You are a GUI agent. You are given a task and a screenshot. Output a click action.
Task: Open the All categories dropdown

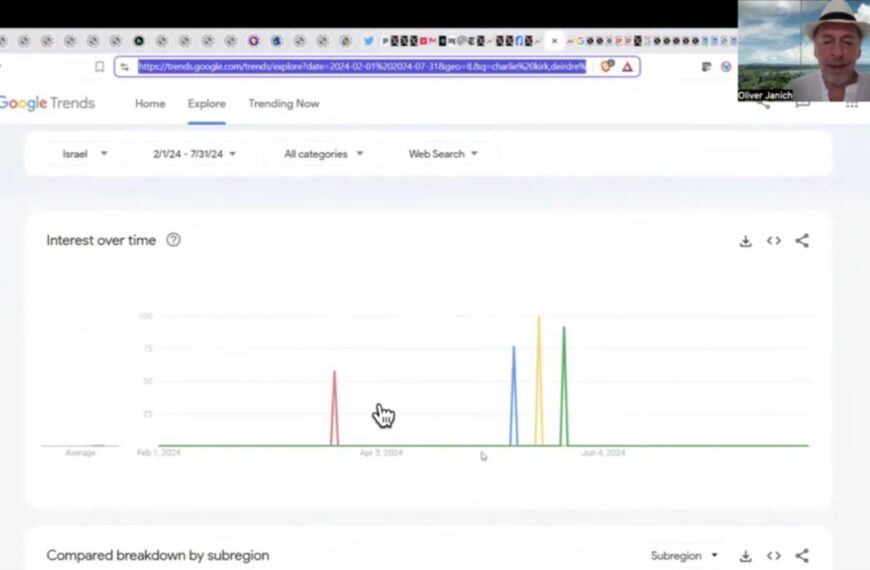323,154
